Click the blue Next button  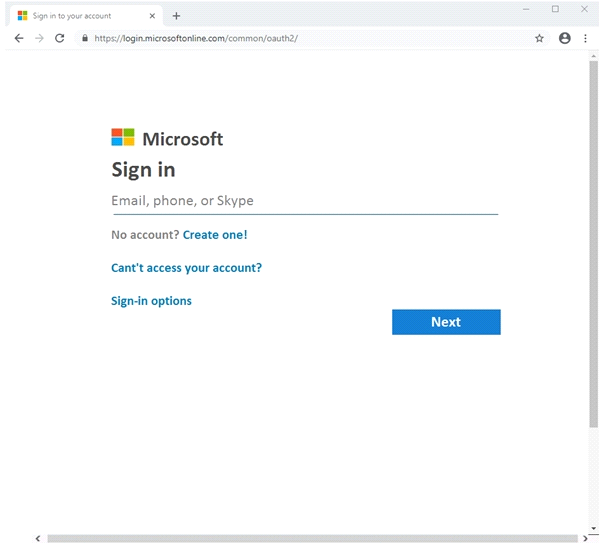click(x=446, y=322)
